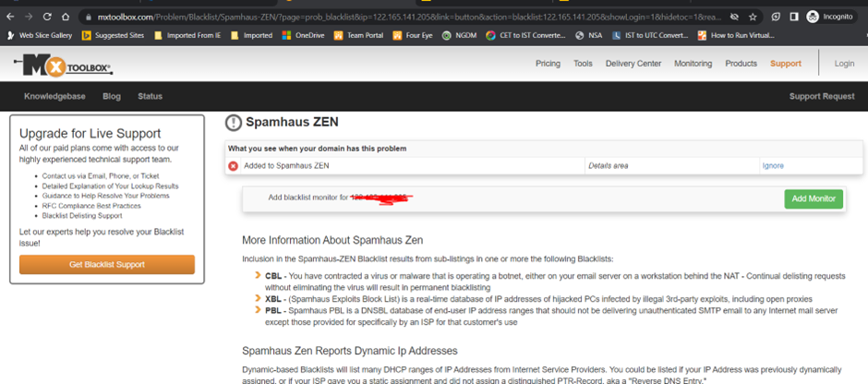
Task: Click the PBL bullet entry
Action: point(551,317)
